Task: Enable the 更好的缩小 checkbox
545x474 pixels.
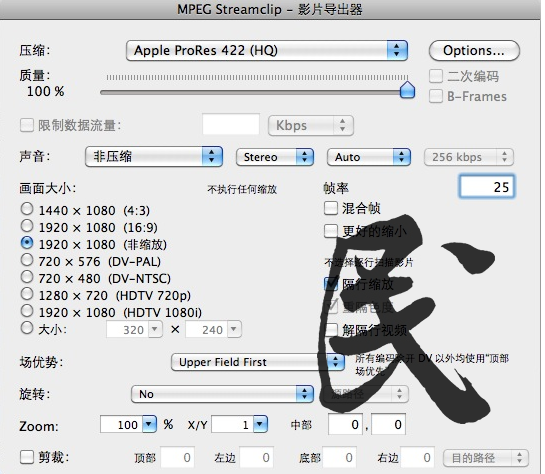Action: (x=331, y=231)
